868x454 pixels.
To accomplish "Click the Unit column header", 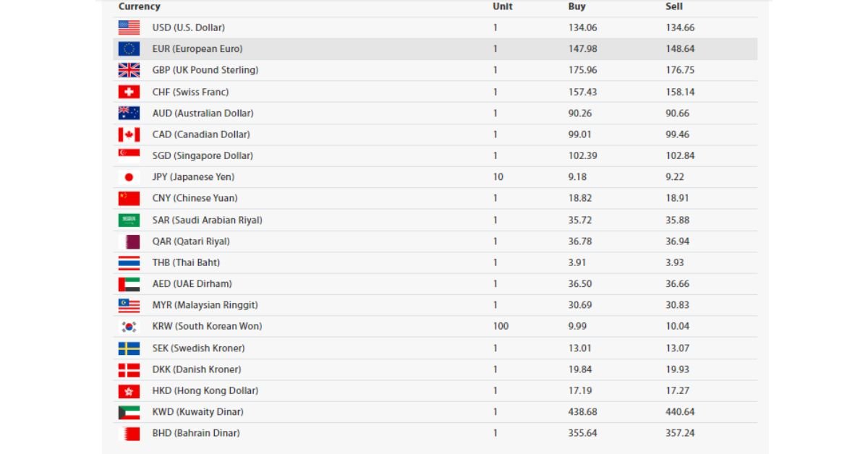I will click(503, 7).
